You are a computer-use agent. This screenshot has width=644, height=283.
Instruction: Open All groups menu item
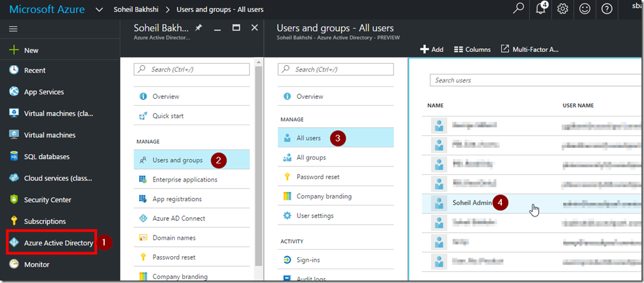(x=336, y=157)
